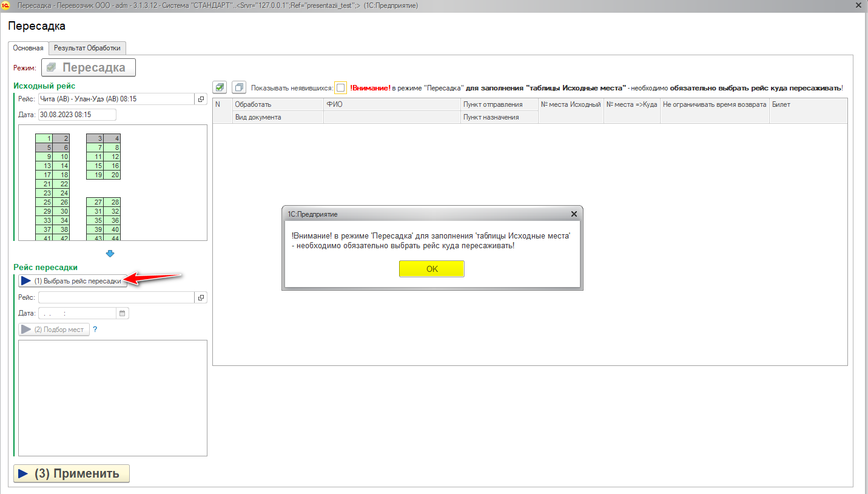Open the Результат Обработки tab
Image resolution: width=868 pixels, height=494 pixels.
pyautogui.click(x=87, y=48)
